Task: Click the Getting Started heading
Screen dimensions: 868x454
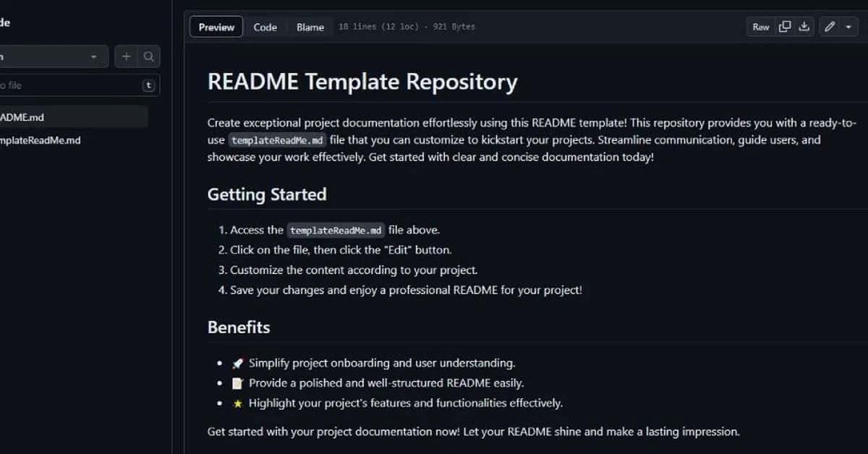Action: click(267, 194)
